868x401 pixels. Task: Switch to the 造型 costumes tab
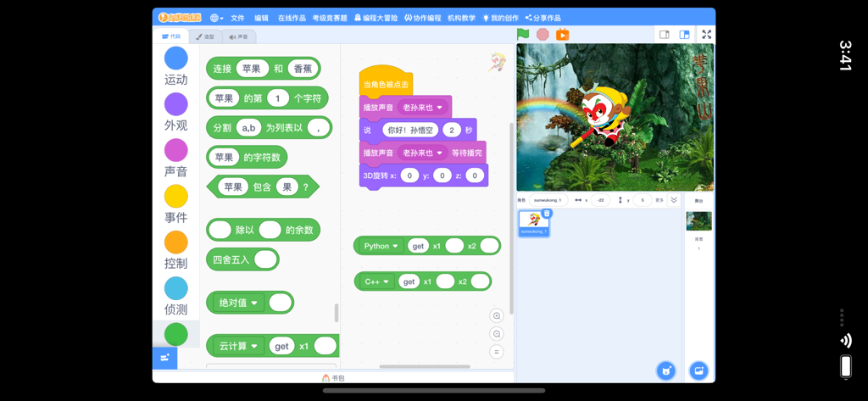(x=205, y=36)
